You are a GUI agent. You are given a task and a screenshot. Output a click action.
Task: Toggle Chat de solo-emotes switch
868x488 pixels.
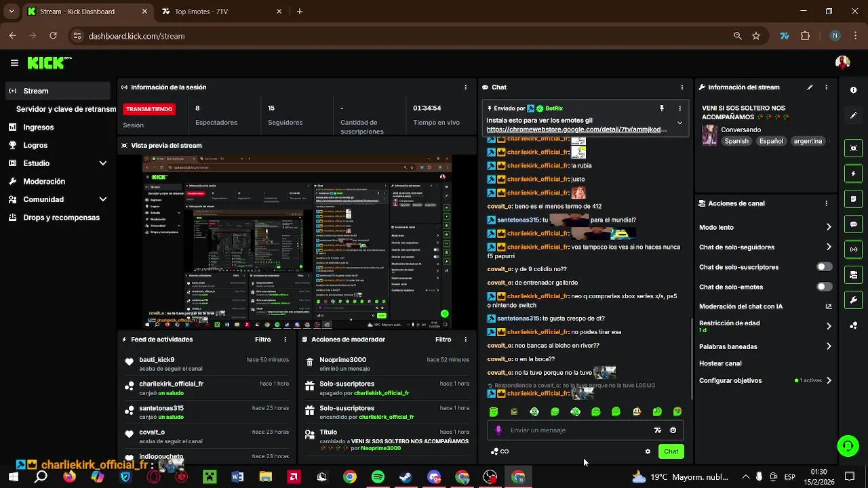824,287
